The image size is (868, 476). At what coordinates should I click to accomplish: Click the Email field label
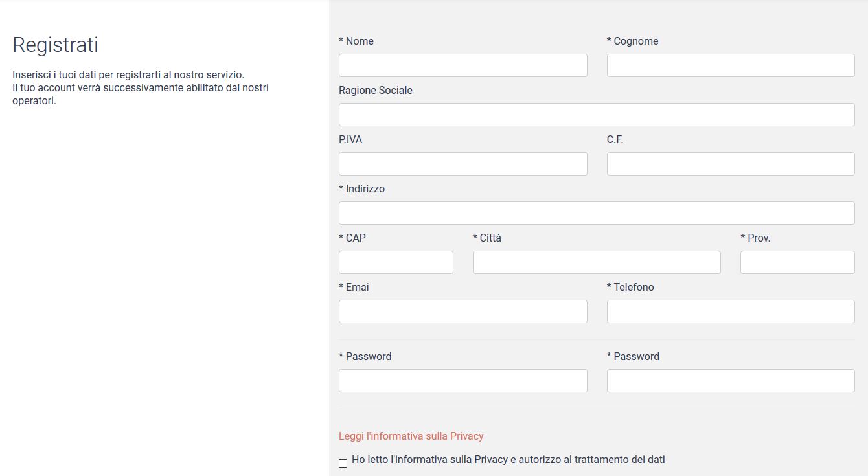[354, 287]
